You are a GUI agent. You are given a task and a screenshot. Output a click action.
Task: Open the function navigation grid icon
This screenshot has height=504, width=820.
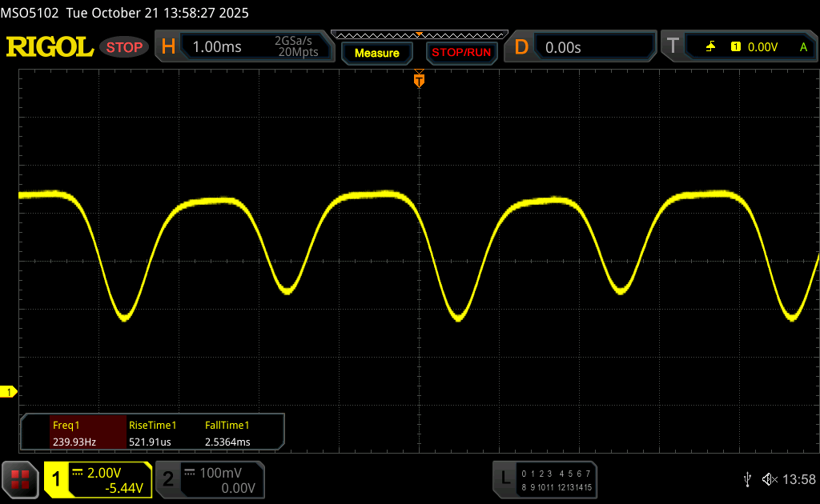[x=21, y=479]
